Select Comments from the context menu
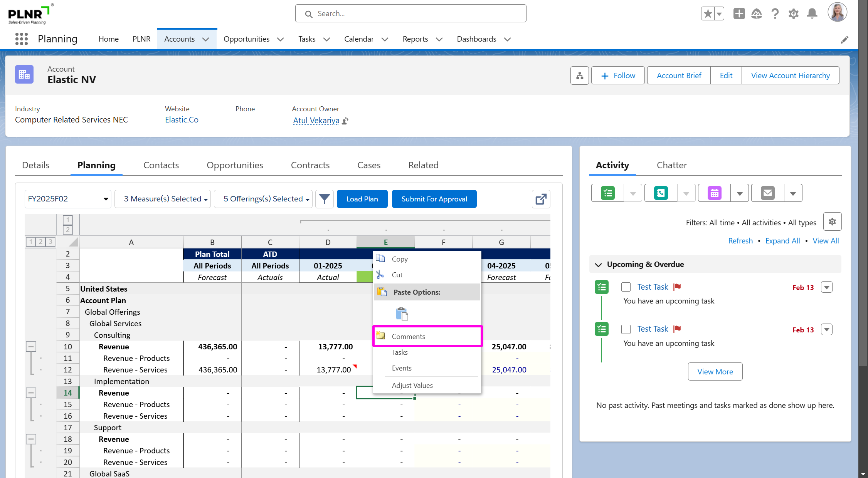The image size is (868, 478). click(x=409, y=336)
